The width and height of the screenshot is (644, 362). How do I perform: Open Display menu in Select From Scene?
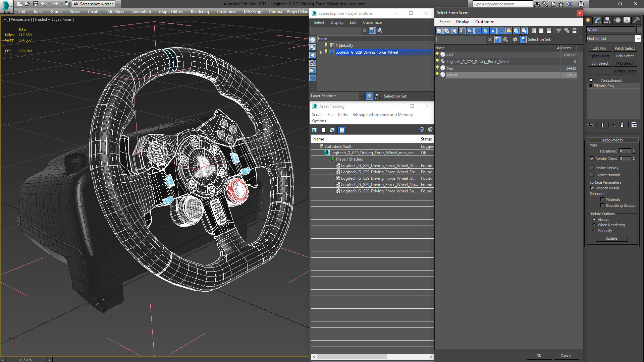pos(462,22)
